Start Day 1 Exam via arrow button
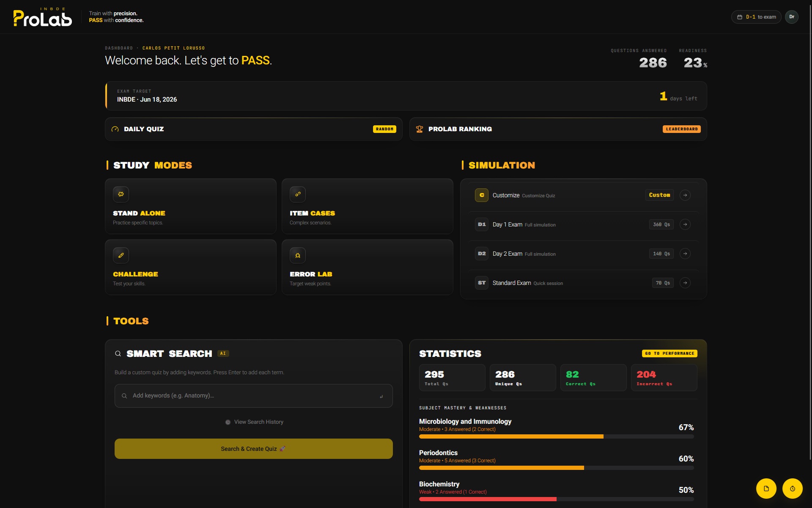Image resolution: width=812 pixels, height=508 pixels. (685, 224)
